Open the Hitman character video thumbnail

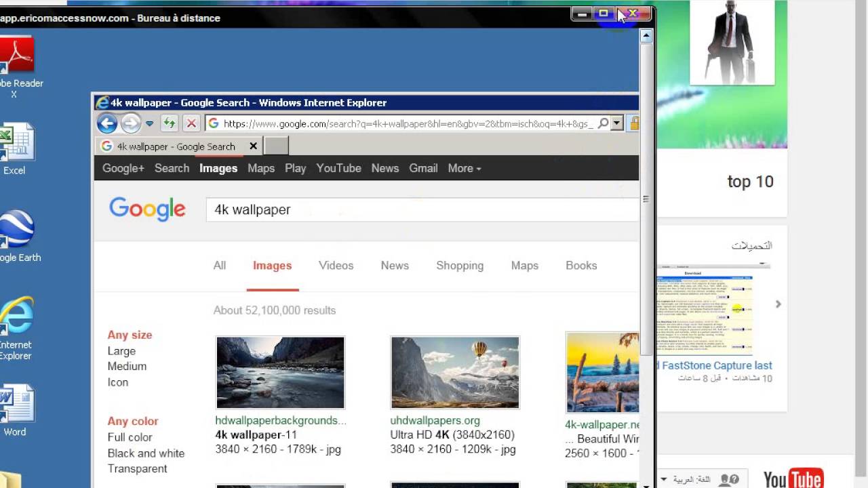tap(732, 42)
